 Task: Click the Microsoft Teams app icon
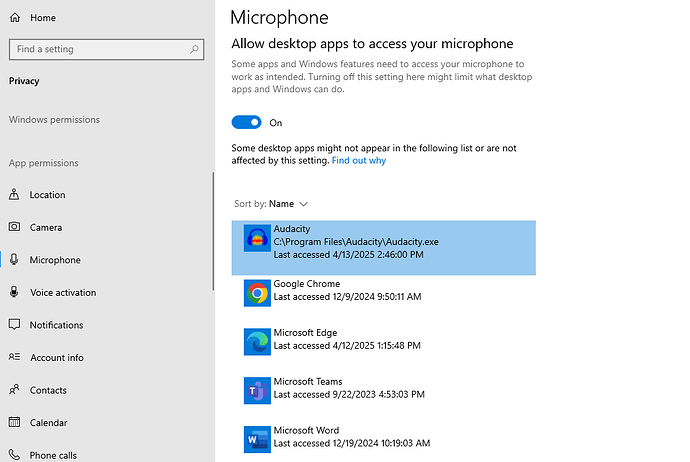click(x=257, y=391)
